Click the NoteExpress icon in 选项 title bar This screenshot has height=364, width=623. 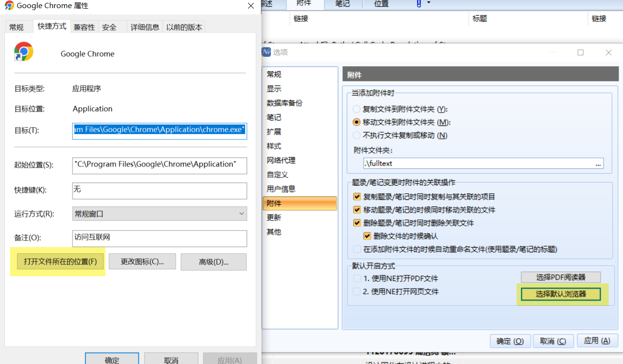coord(266,52)
